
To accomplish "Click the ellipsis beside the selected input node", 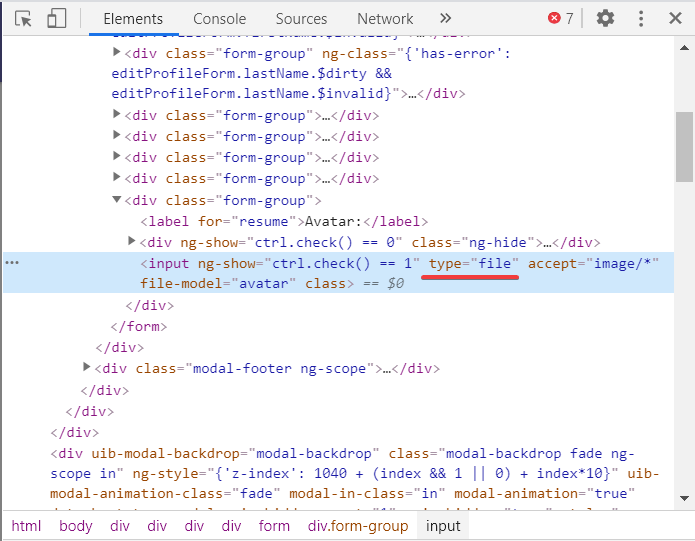I will pos(12,262).
